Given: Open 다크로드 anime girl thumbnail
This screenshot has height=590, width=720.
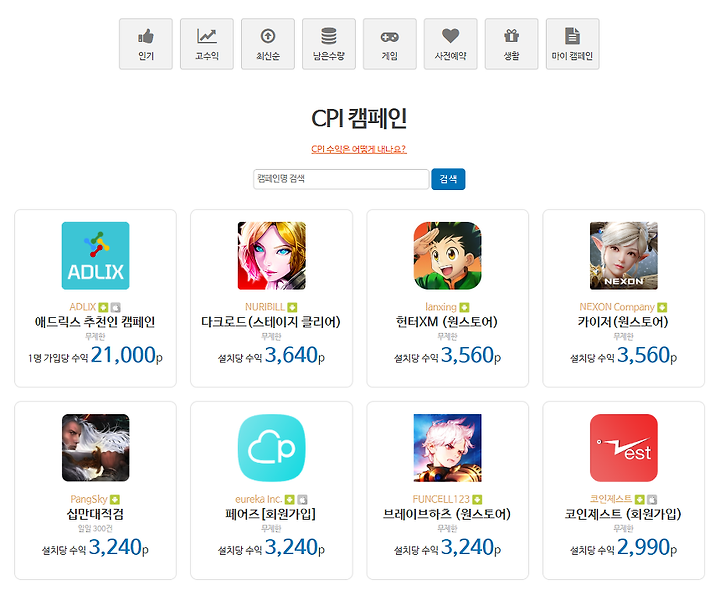Looking at the screenshot, I should tap(271, 256).
